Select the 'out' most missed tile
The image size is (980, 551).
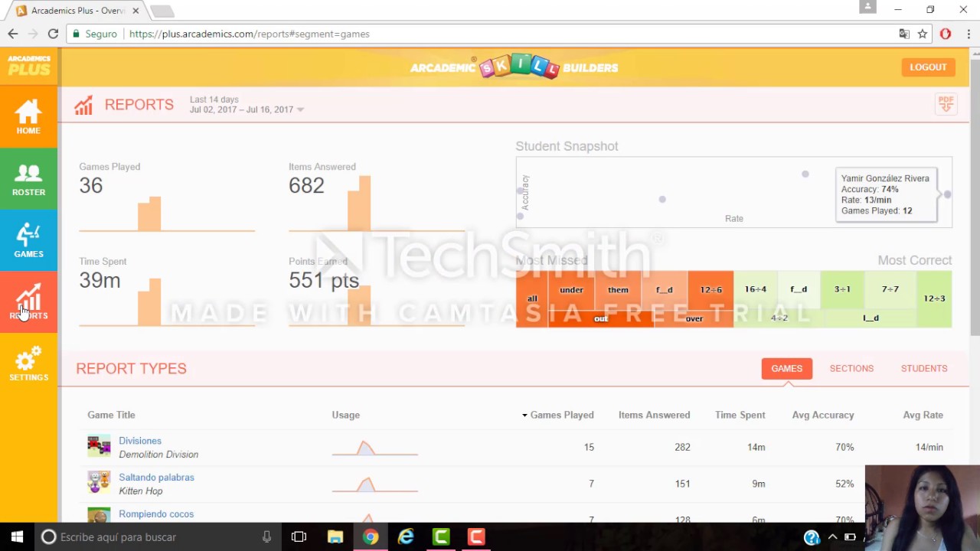tap(601, 318)
